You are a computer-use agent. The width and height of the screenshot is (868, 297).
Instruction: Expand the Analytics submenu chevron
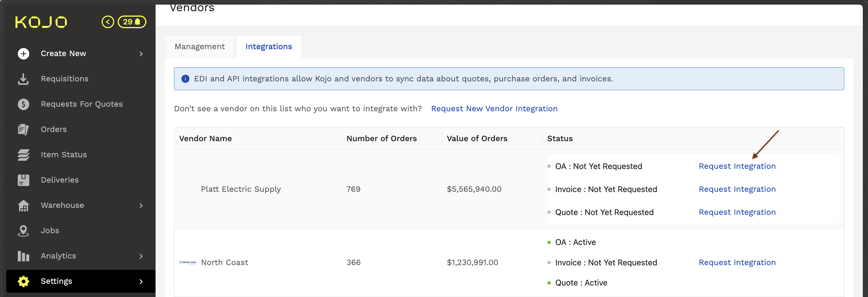(x=141, y=256)
